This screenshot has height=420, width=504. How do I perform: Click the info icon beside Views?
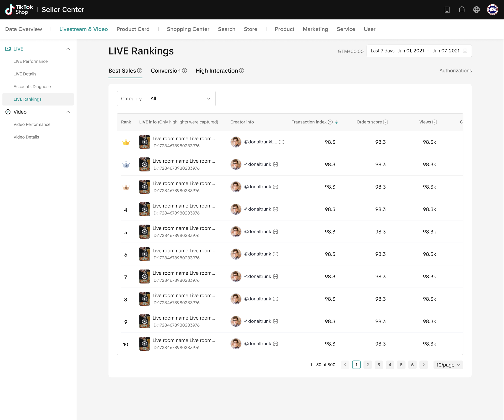pyautogui.click(x=434, y=122)
